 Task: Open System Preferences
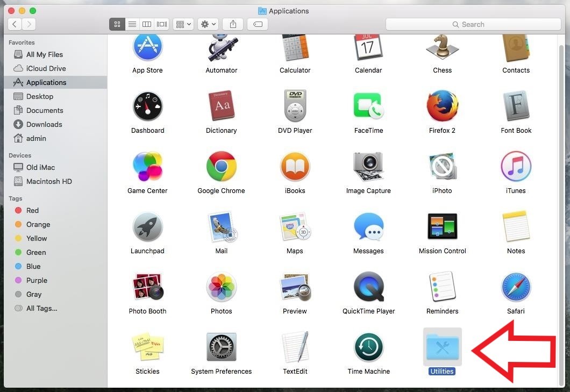[222, 347]
